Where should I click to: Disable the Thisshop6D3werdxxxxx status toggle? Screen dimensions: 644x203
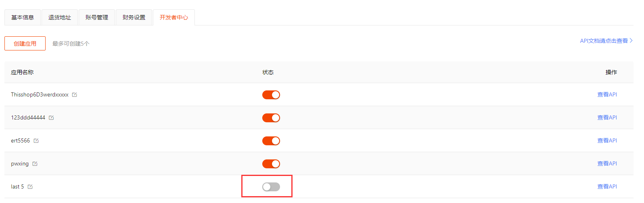[271, 95]
